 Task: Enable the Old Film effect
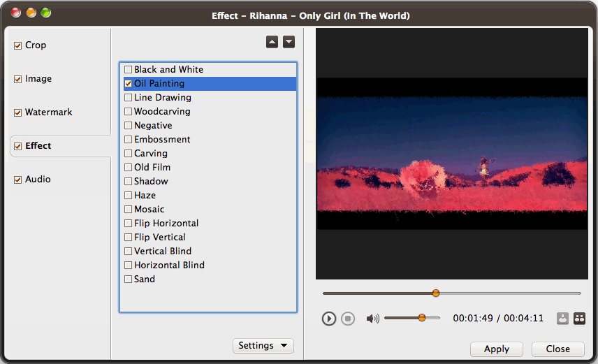(128, 167)
